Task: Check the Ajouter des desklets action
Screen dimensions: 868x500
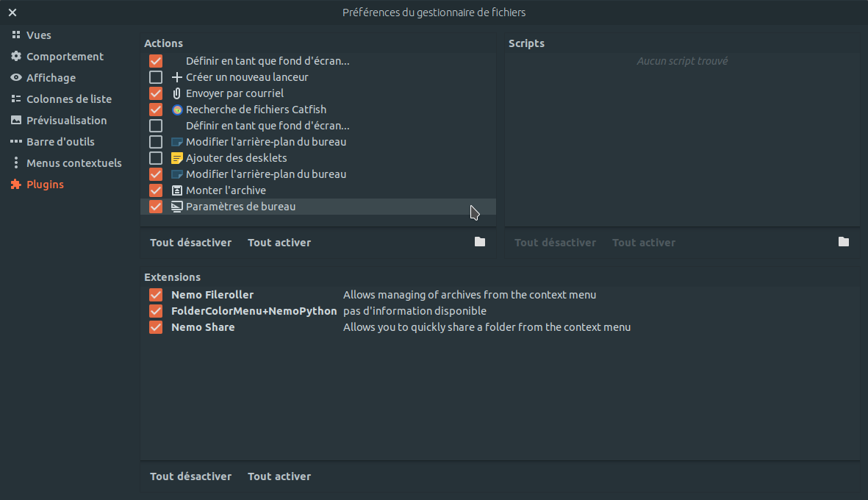Action: pyautogui.click(x=156, y=158)
